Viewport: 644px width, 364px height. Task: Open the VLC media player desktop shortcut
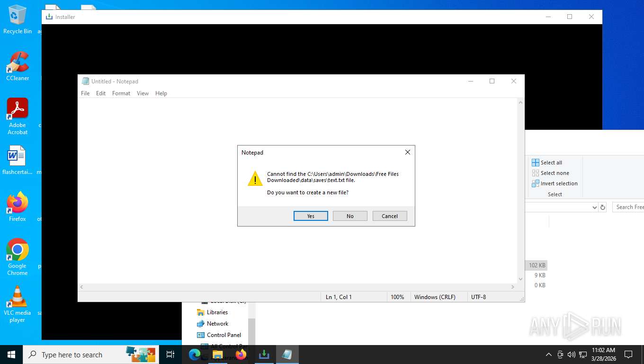click(18, 304)
